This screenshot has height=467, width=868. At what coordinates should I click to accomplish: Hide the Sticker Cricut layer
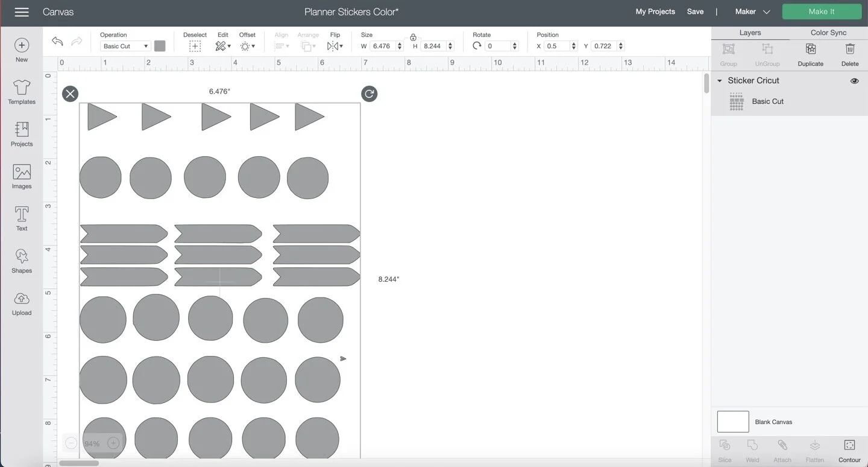854,81
